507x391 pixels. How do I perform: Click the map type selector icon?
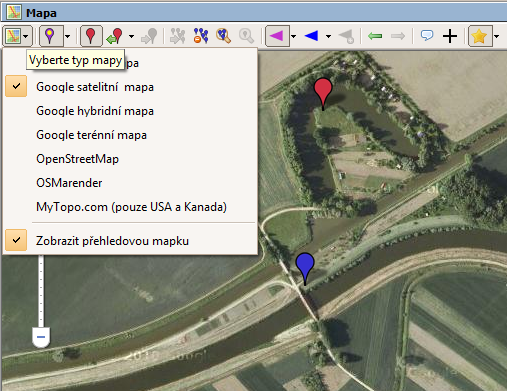pyautogui.click(x=13, y=36)
